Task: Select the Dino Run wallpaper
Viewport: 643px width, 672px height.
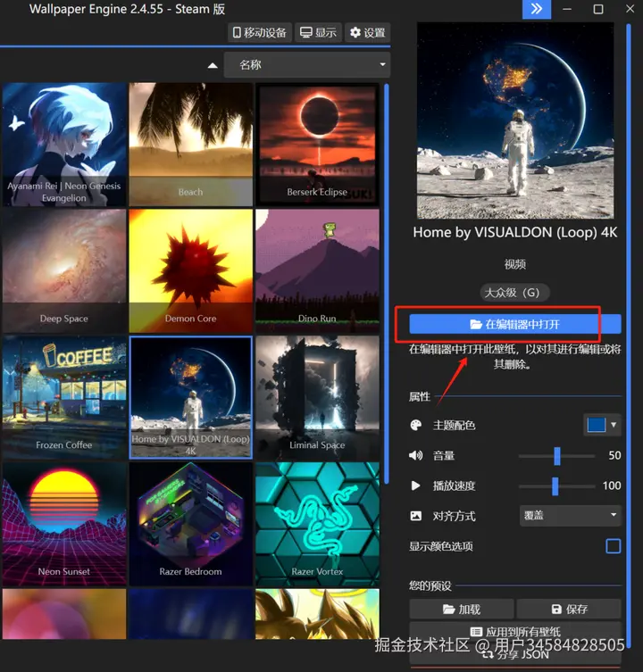Action: coord(317,271)
